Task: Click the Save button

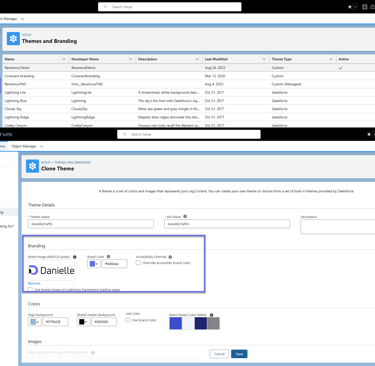Action: [x=239, y=354]
